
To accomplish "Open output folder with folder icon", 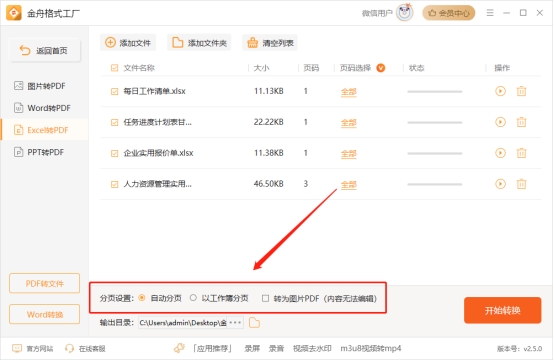I will click(254, 323).
